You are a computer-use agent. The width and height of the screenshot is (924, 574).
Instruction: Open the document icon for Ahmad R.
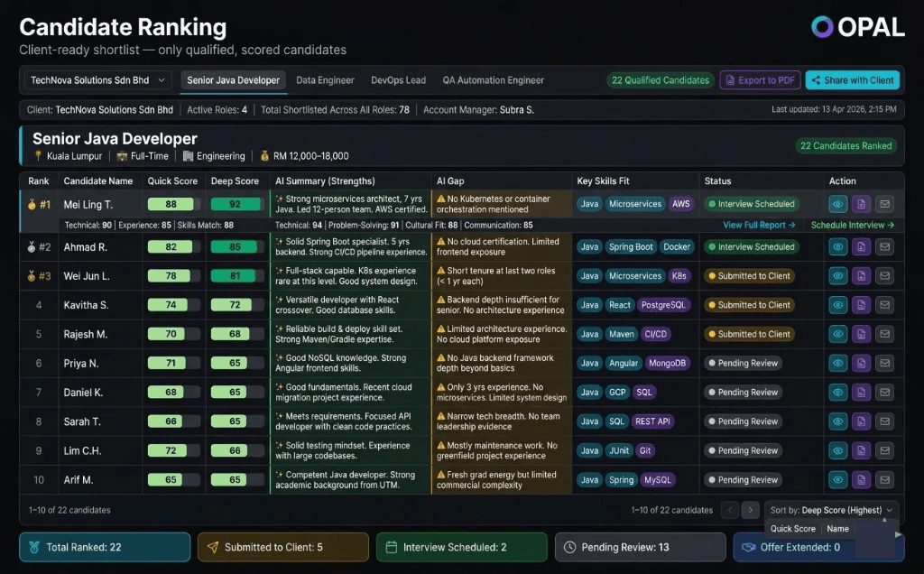point(861,247)
